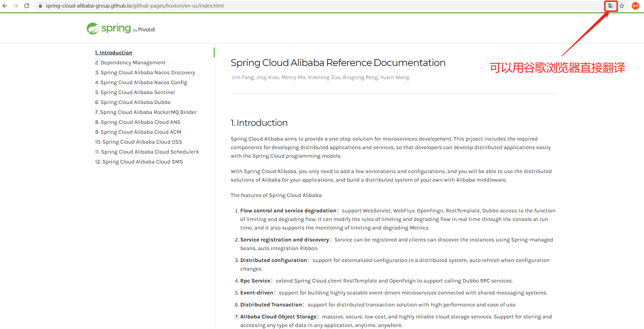This screenshot has width=644, height=329.
Task: Navigate to 8. Spring Cloud Alibaba Cloud ANS
Action: pyautogui.click(x=137, y=122)
